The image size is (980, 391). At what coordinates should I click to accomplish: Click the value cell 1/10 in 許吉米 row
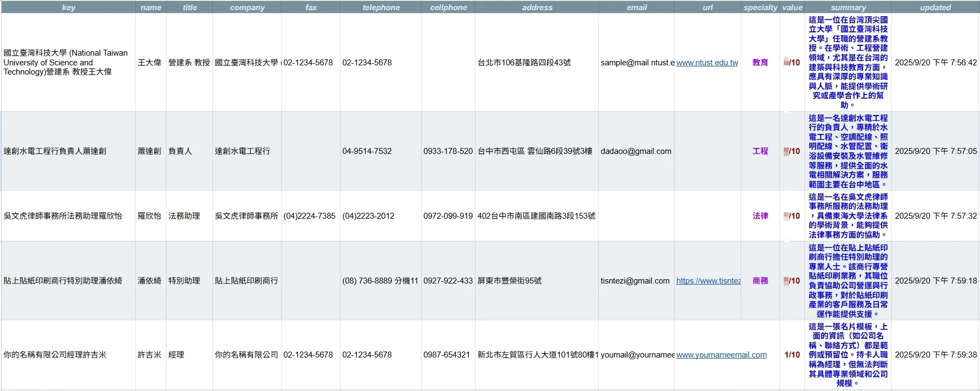pos(792,355)
